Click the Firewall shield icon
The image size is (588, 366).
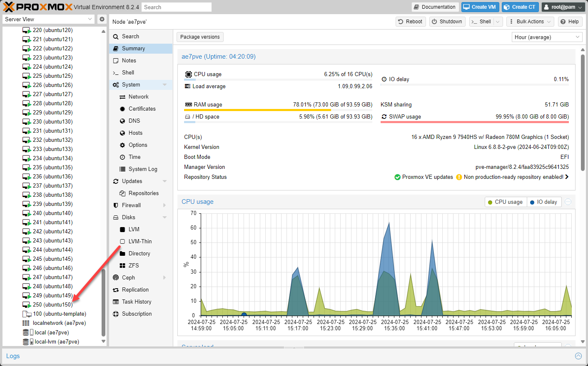coord(116,205)
